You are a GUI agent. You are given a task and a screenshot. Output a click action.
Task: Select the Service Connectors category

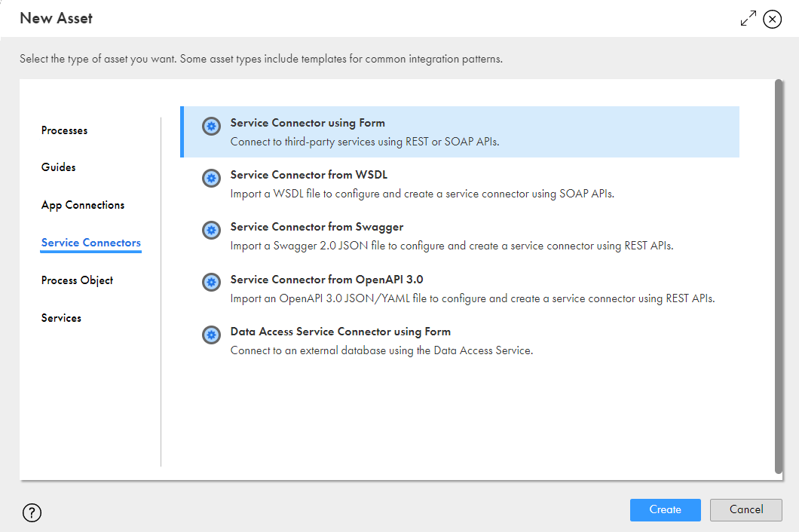click(x=90, y=243)
